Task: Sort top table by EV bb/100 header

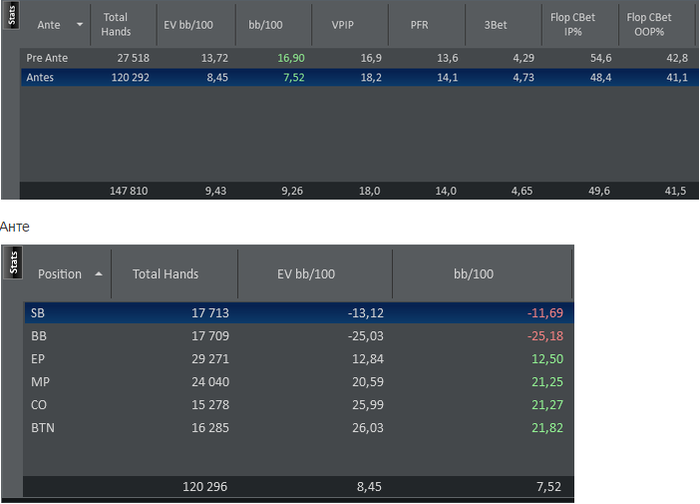Action: [x=191, y=24]
